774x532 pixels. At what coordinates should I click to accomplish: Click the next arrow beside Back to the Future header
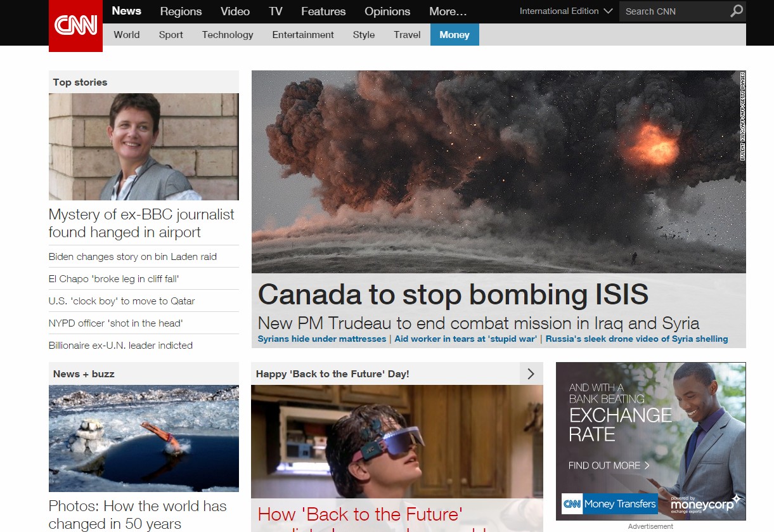point(531,373)
